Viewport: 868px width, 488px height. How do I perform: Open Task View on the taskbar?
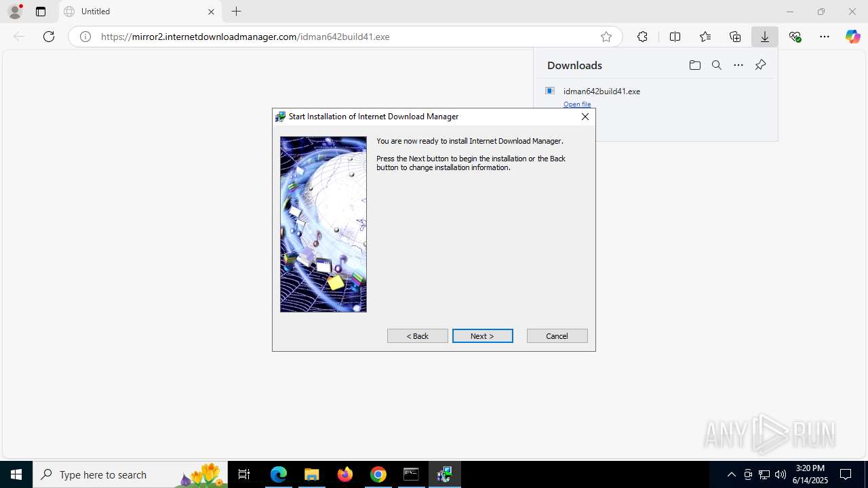tap(244, 474)
